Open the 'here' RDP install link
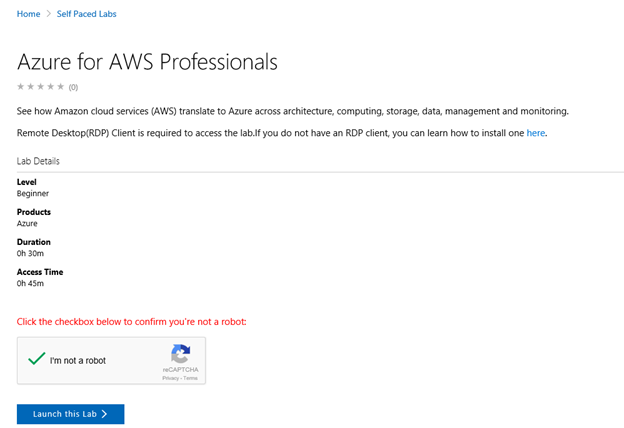 (x=536, y=133)
